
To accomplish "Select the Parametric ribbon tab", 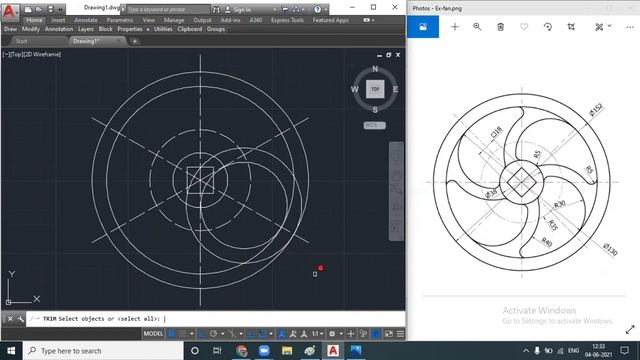I will click(x=120, y=20).
